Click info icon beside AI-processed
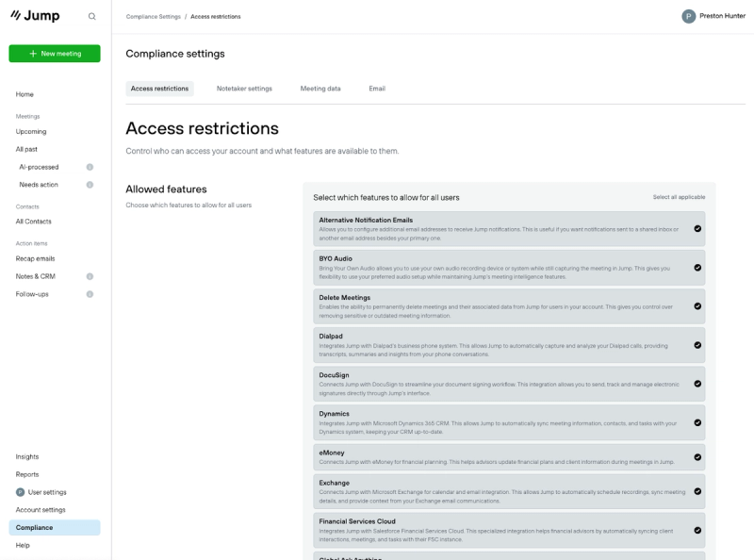Image resolution: width=754 pixels, height=560 pixels. [90, 167]
